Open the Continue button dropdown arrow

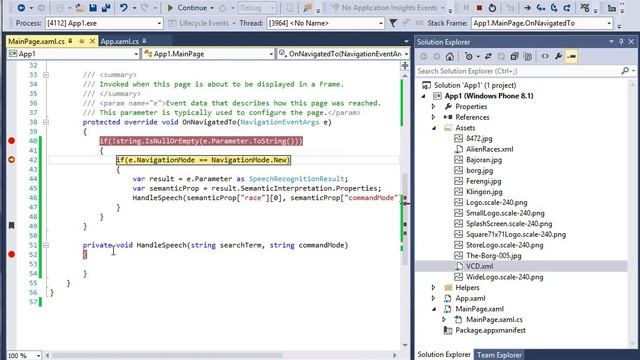tap(211, 8)
